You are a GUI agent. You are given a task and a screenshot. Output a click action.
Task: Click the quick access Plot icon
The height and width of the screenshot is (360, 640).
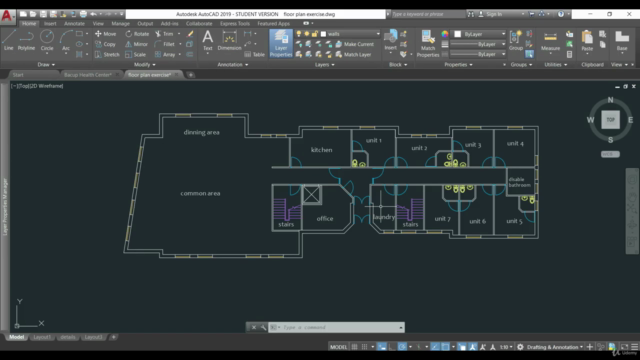(x=83, y=14)
